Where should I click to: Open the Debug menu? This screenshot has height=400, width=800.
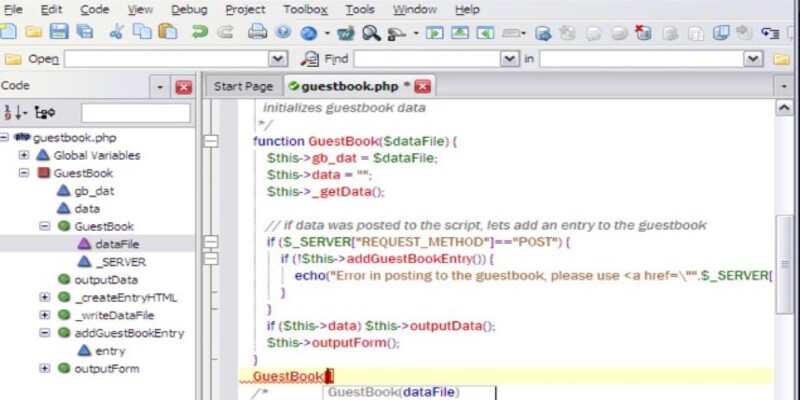tap(189, 9)
